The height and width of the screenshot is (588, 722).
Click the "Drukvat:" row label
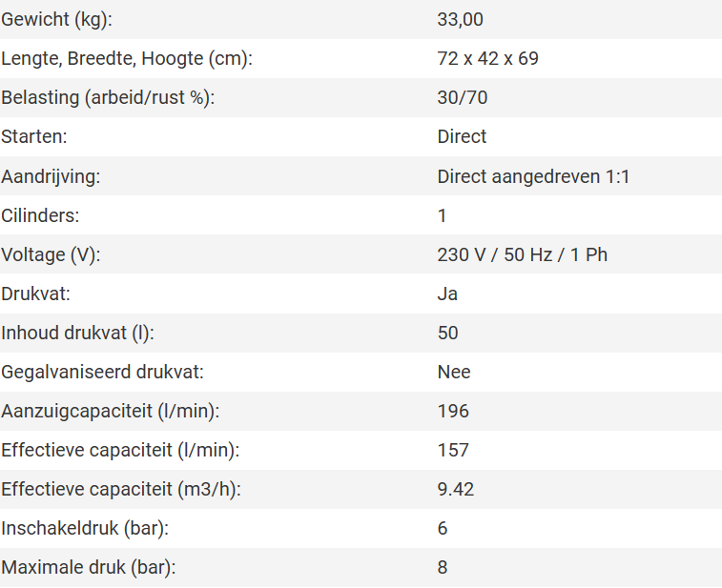point(36,294)
